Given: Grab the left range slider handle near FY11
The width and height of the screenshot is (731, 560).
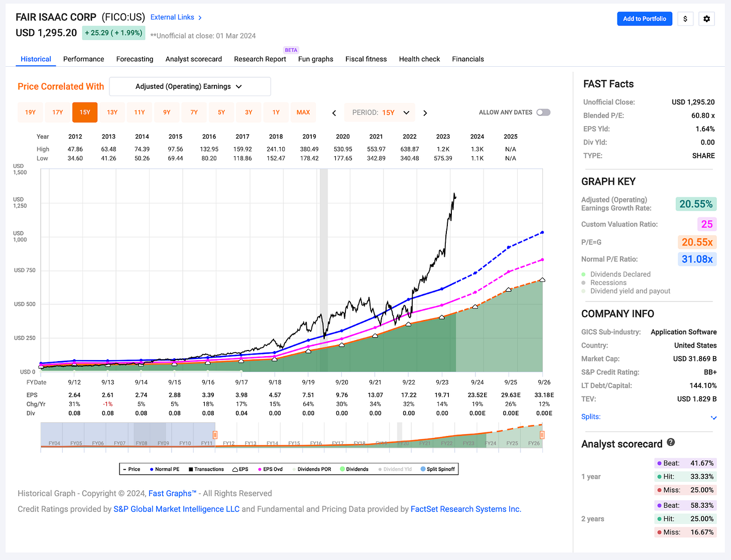Looking at the screenshot, I should [215, 435].
